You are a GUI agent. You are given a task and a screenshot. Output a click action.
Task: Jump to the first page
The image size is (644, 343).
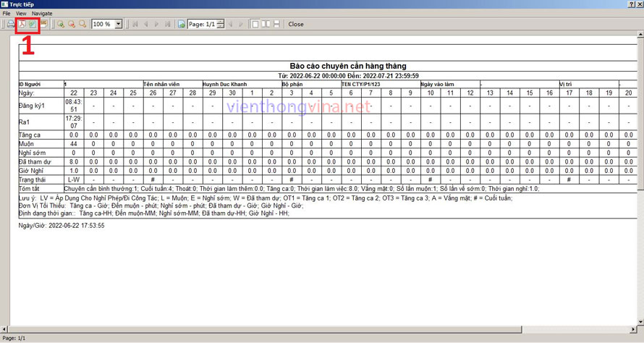point(135,24)
